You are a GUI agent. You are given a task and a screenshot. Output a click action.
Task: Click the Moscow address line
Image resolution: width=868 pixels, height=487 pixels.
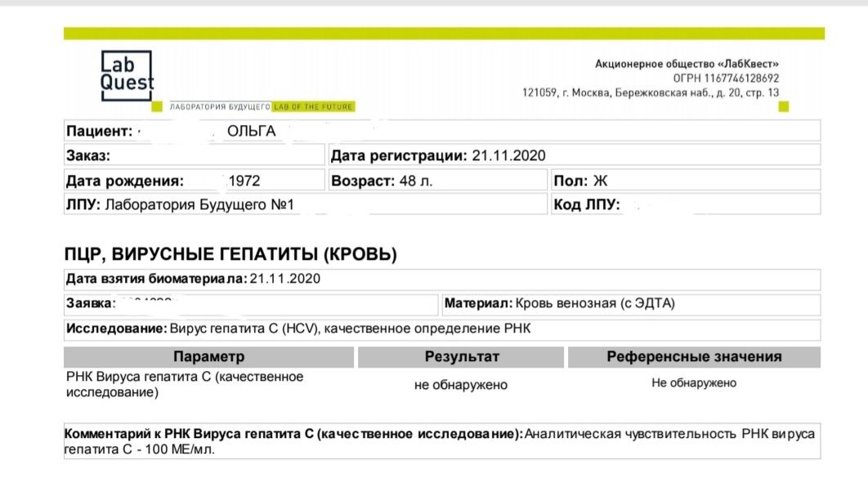[650, 93]
